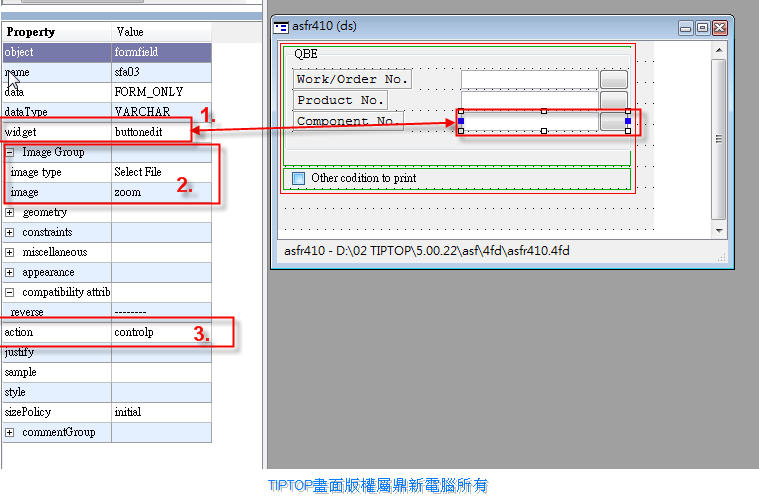Select the Component No. input field
Image resolution: width=759 pixels, height=503 pixels.
pos(530,121)
